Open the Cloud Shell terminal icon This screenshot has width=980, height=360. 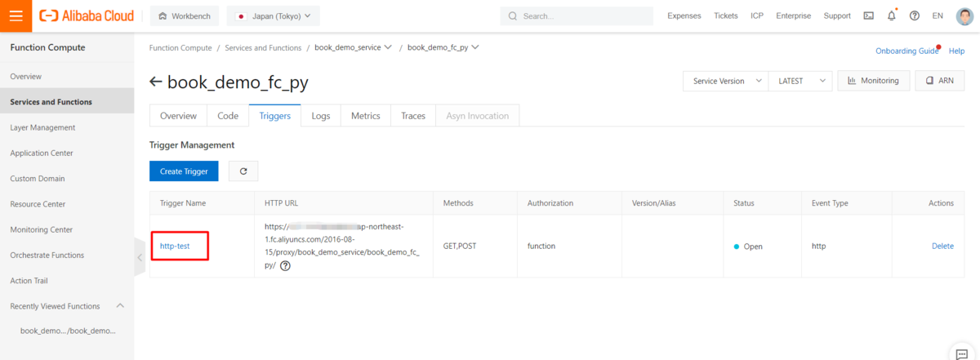(868, 16)
